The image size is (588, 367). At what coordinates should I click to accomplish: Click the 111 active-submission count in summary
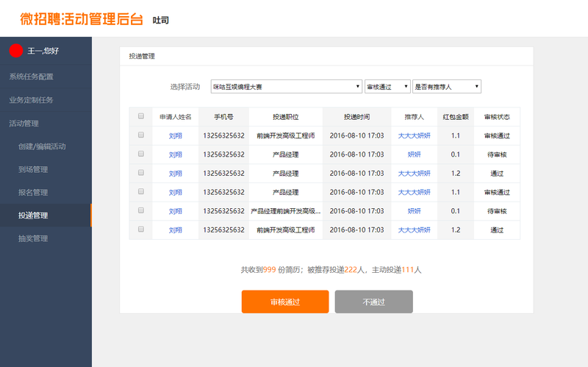tap(408, 270)
